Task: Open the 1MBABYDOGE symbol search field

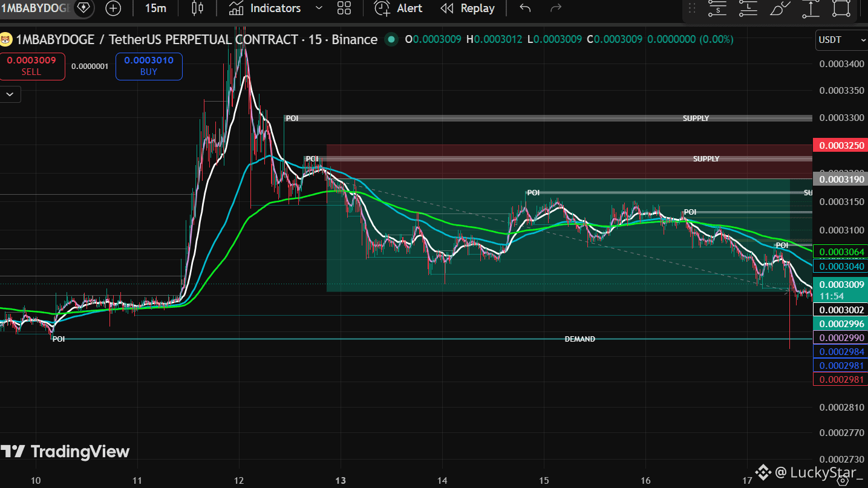Action: coord(36,8)
